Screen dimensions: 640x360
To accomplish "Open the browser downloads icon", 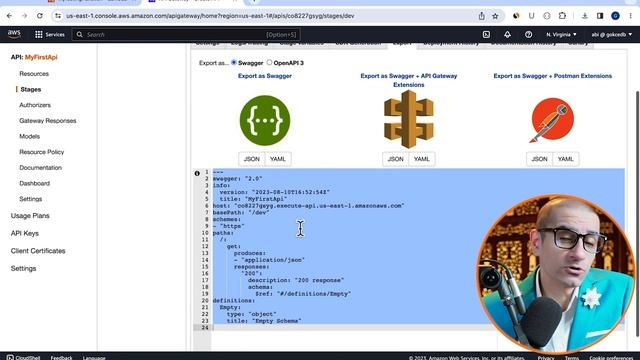I will click(x=584, y=16).
